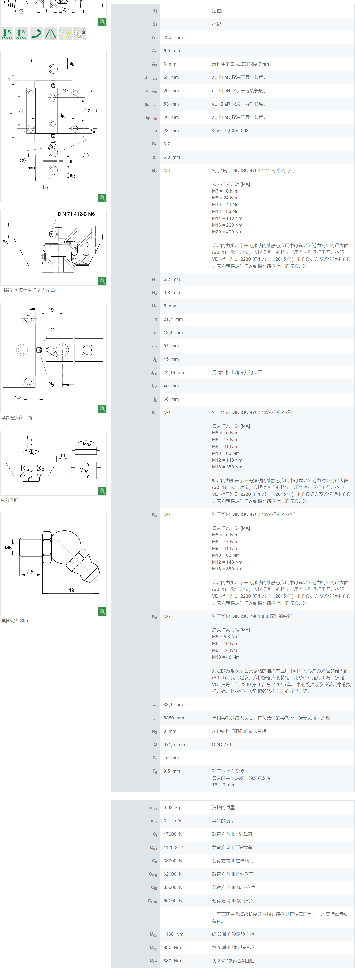Click the rail mass value 3,1 kg/m

173,821
